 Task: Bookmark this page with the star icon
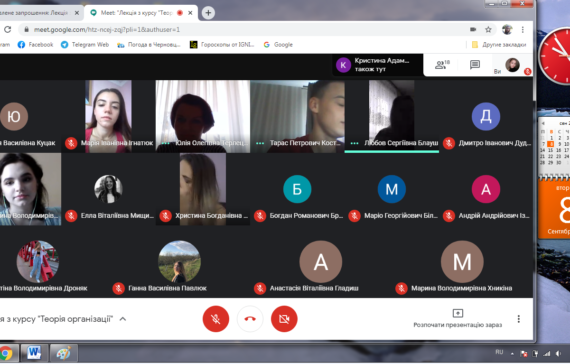[488, 29]
